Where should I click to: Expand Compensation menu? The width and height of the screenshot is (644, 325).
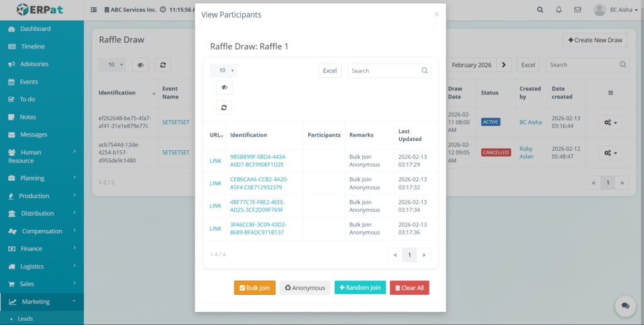click(x=42, y=231)
